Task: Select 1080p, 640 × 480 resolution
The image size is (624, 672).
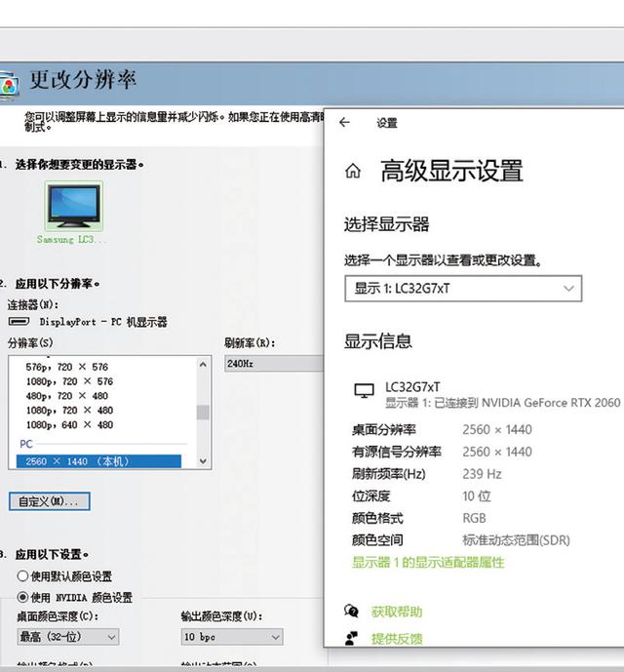Action: [69, 424]
